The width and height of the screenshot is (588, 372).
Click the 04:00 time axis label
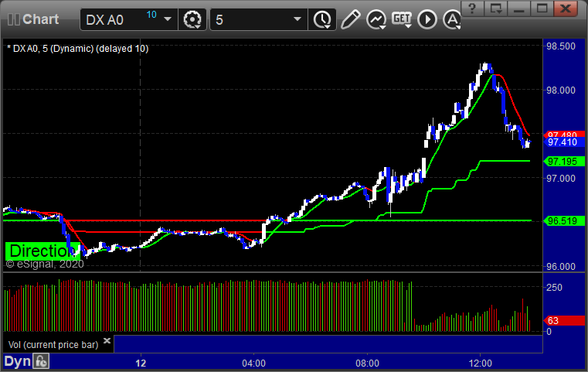tap(254, 363)
